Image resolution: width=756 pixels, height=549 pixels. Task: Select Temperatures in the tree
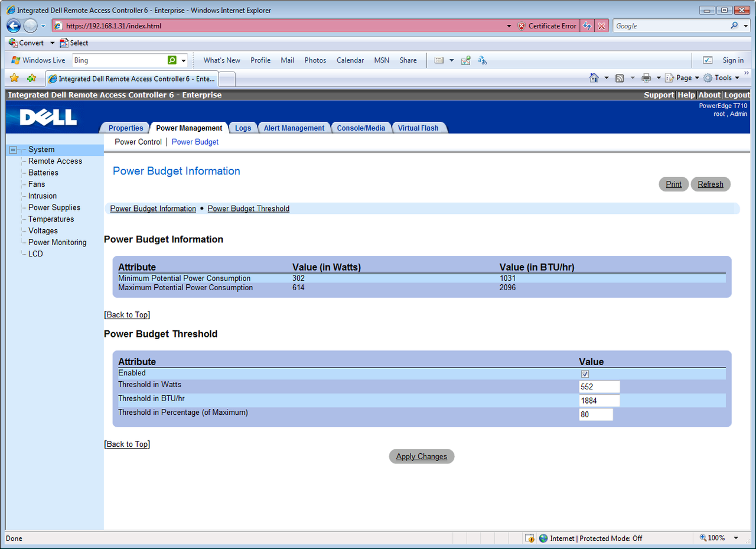[x=51, y=219]
